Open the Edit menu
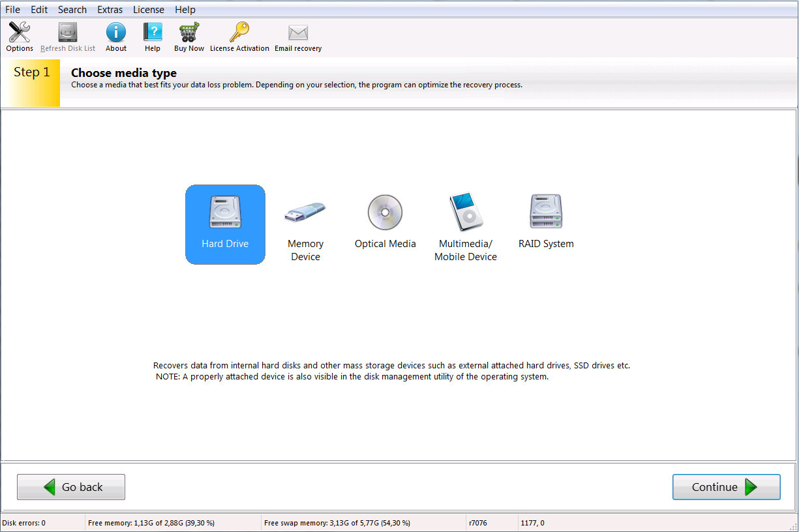The image size is (799, 532). pyautogui.click(x=39, y=9)
